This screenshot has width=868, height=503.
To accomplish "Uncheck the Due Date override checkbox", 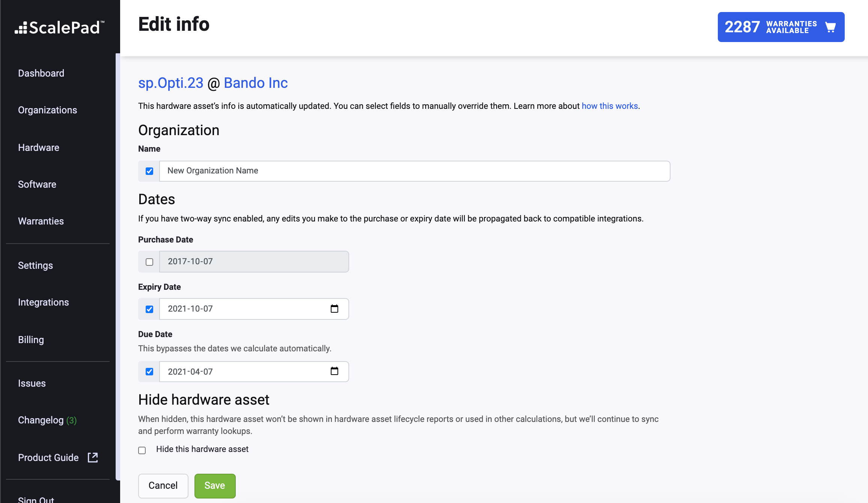I will (149, 372).
